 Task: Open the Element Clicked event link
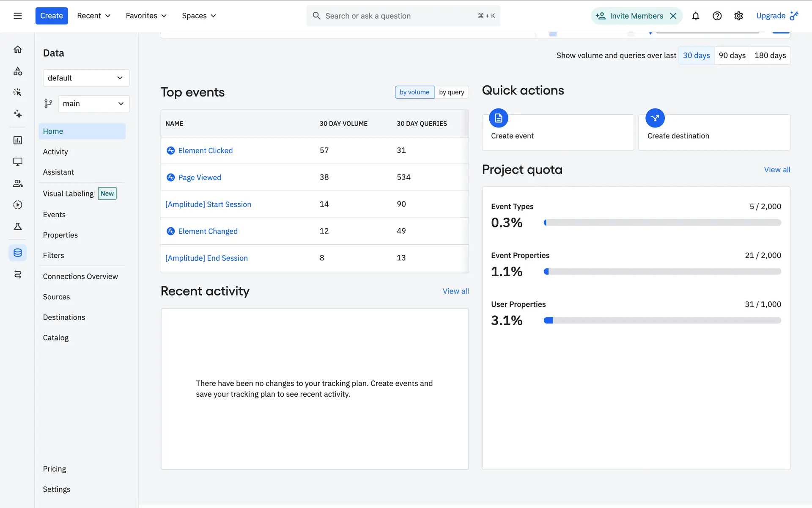(205, 151)
